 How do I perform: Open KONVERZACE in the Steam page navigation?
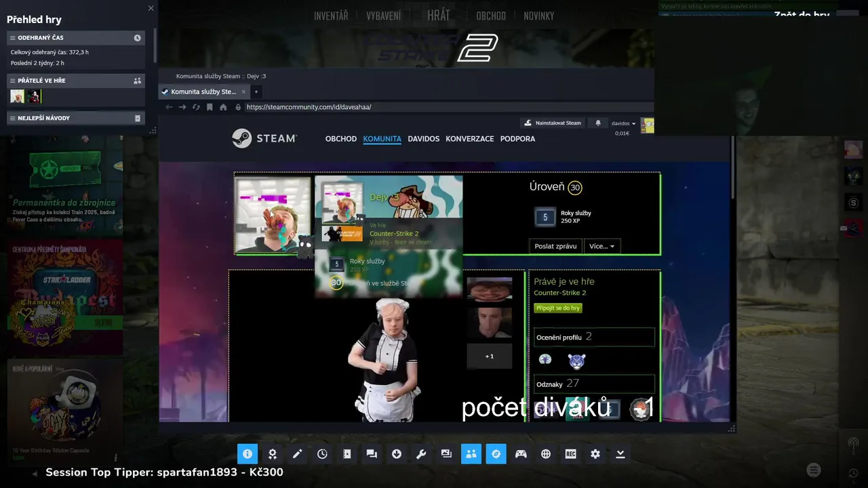point(470,138)
